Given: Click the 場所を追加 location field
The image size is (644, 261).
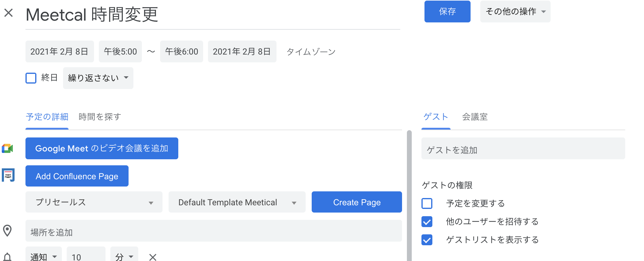Looking at the screenshot, I should pyautogui.click(x=214, y=231).
